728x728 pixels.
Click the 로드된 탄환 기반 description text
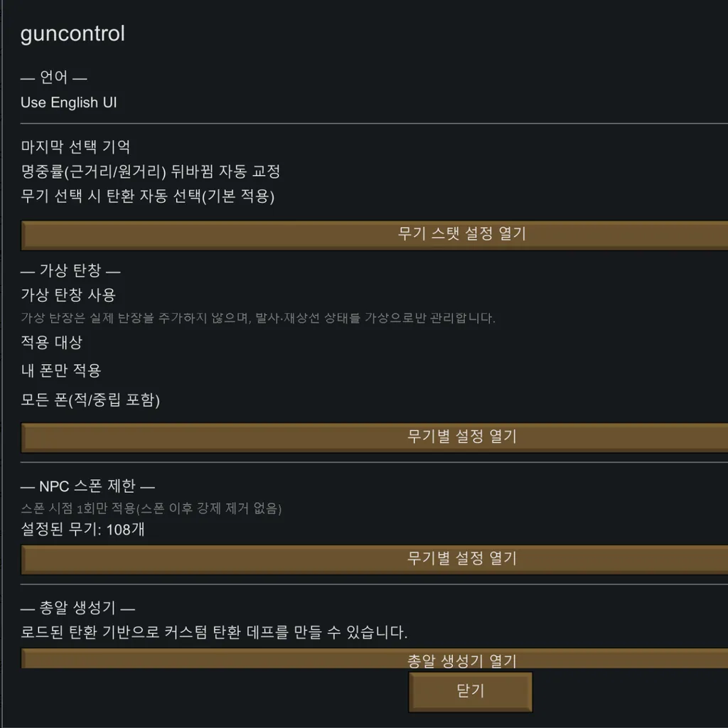click(x=214, y=632)
